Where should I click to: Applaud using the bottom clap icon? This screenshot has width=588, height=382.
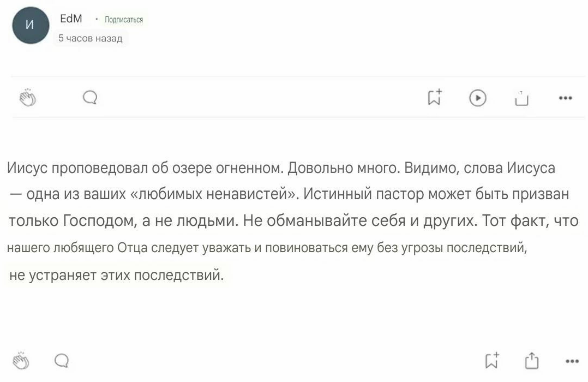point(21,360)
